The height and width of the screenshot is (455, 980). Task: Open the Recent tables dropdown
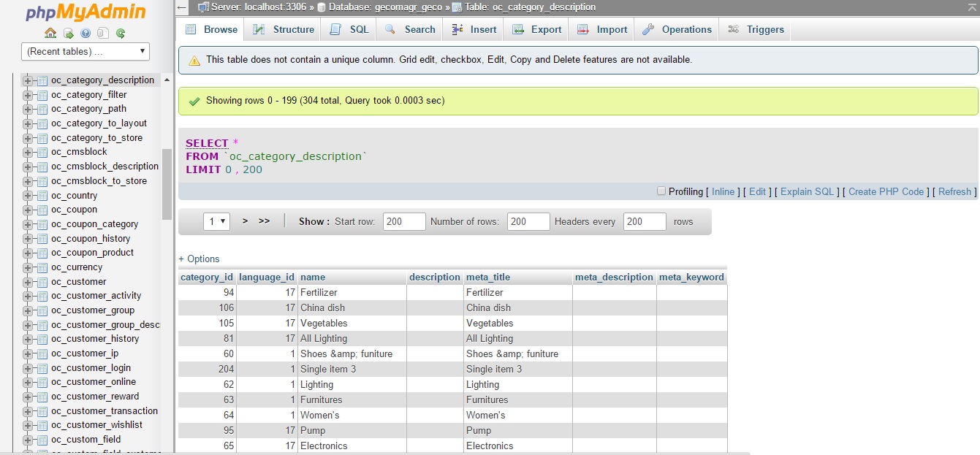(86, 52)
